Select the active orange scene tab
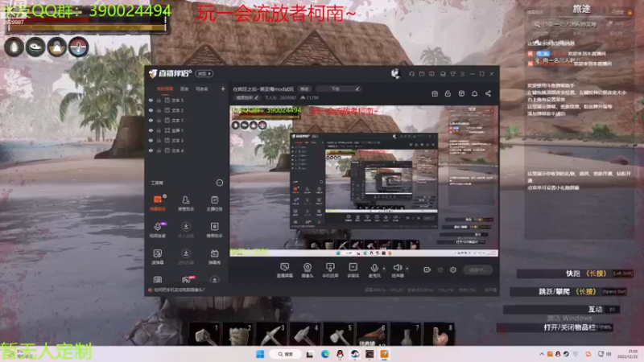 coord(165,89)
